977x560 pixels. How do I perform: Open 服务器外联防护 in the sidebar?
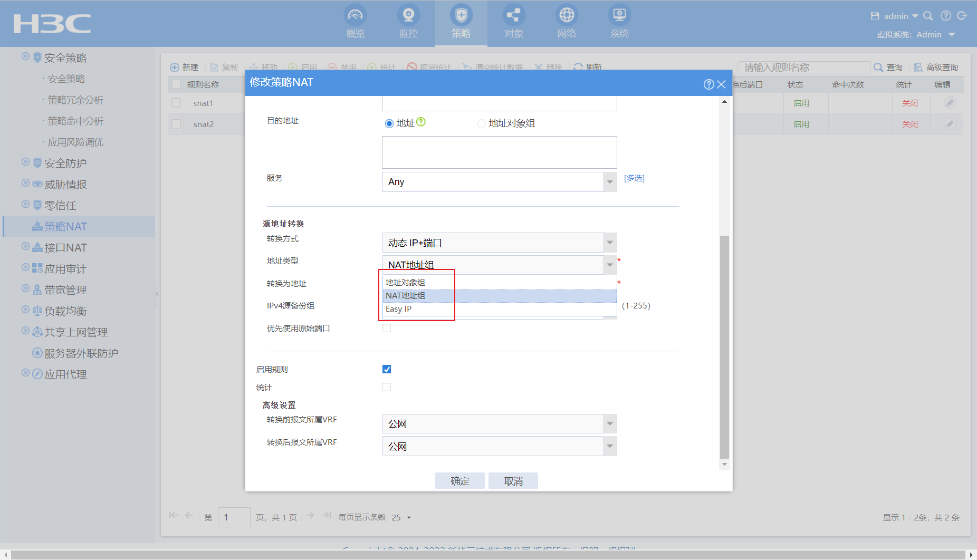click(81, 353)
